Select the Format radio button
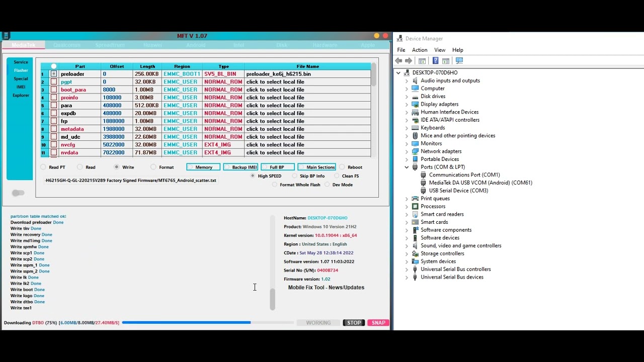The image size is (644, 362). [x=153, y=167]
